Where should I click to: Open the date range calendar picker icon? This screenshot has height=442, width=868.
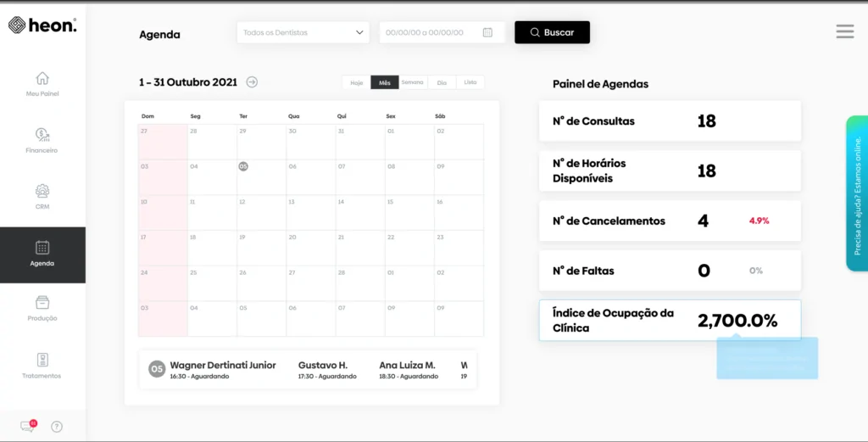(x=487, y=33)
